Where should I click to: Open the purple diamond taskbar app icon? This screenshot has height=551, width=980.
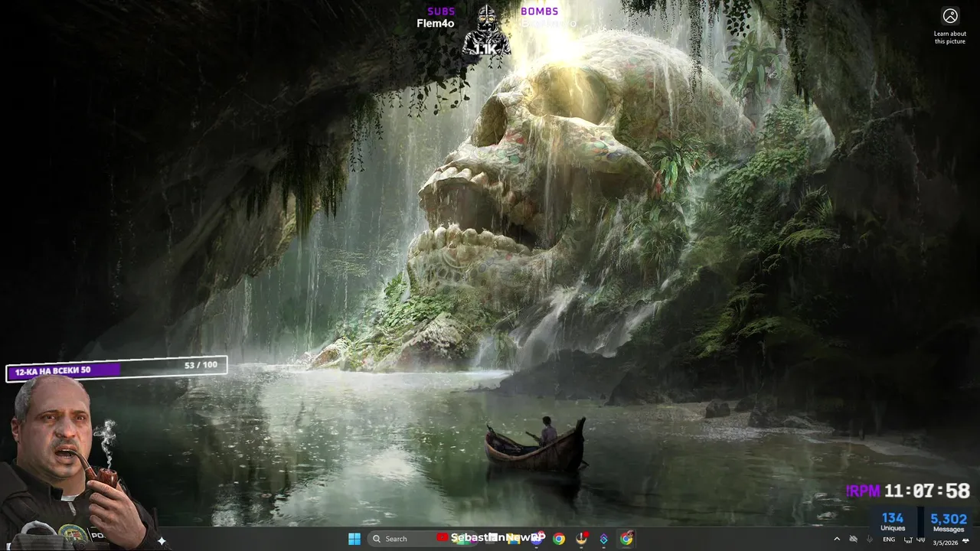coord(604,539)
